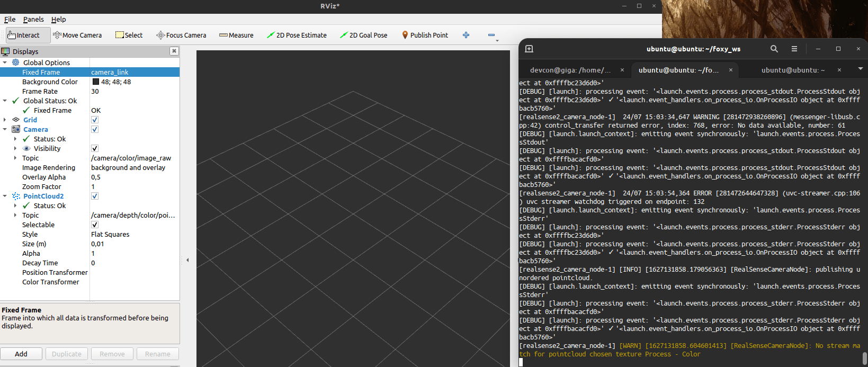
Task: Open the Help menu
Action: click(58, 19)
